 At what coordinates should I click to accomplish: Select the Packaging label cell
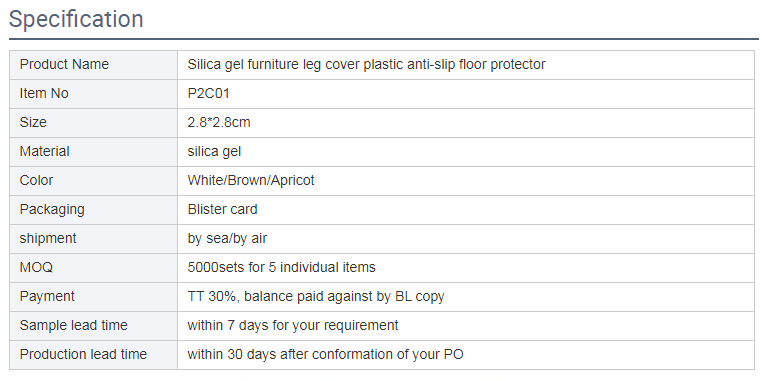coord(94,210)
